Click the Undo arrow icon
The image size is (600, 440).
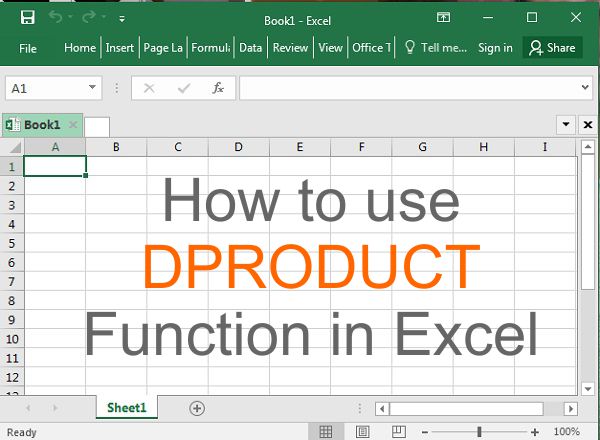pyautogui.click(x=55, y=17)
